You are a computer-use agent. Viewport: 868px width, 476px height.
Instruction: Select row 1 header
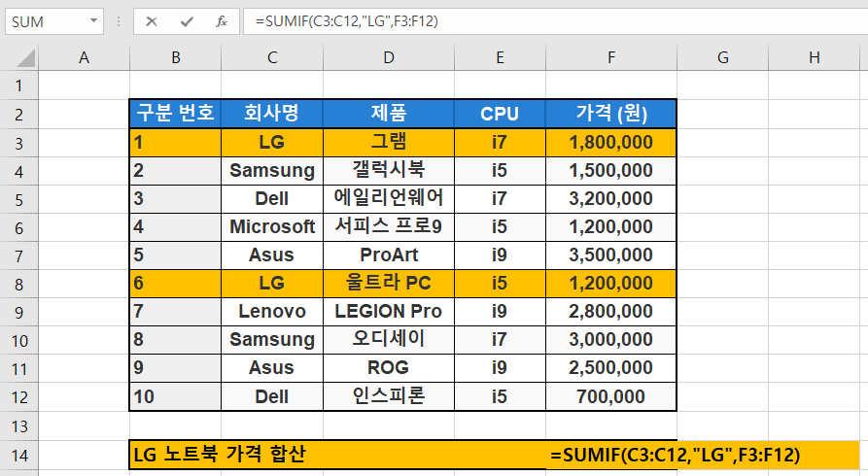18,85
